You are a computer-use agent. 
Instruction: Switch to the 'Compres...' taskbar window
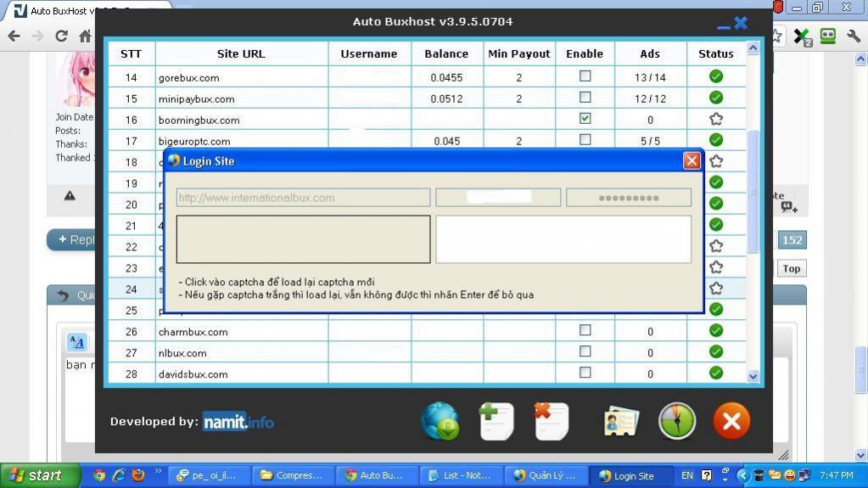pyautogui.click(x=292, y=475)
